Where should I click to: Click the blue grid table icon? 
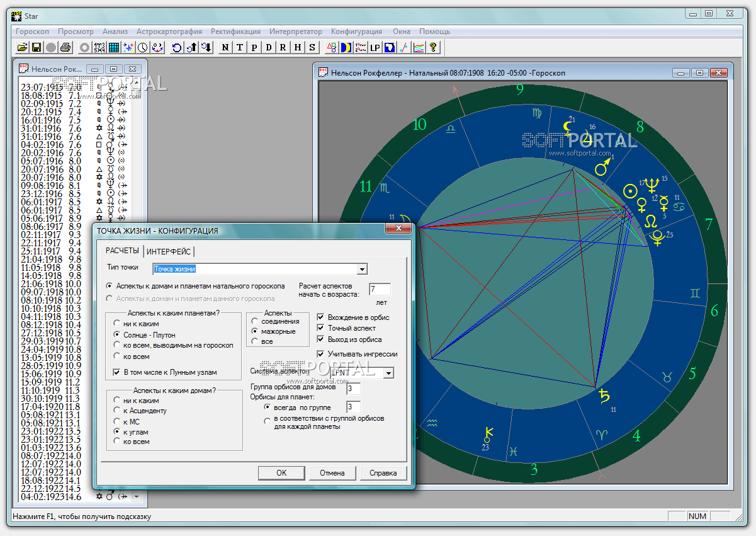tap(114, 47)
